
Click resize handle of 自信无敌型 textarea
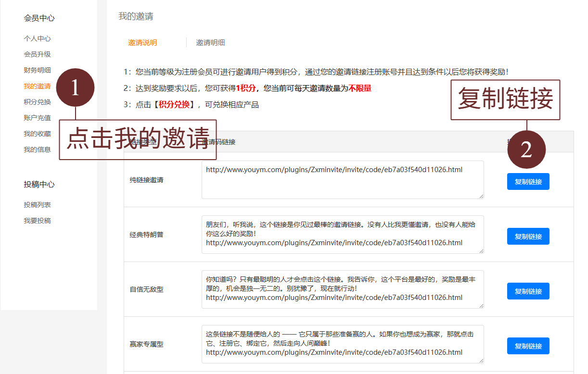pyautogui.click(x=481, y=305)
